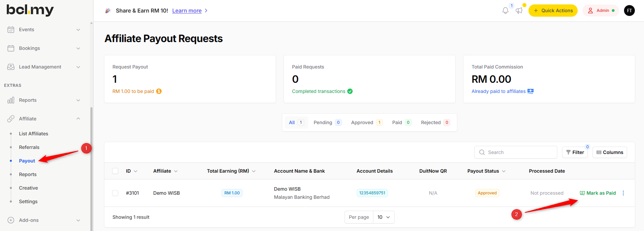The image size is (644, 231).
Task: Click the Admin mode toggle button
Action: coord(601,11)
